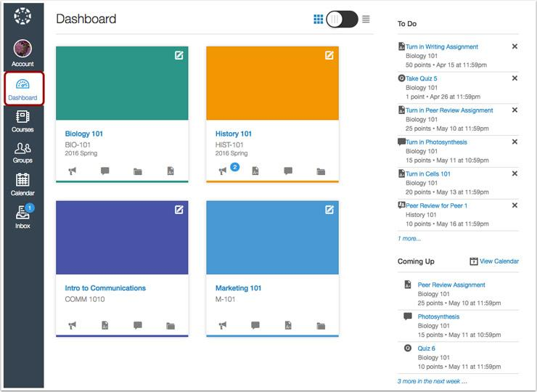Click the Peer Review for Peer 1 icon
This screenshot has width=537, height=392.
click(x=401, y=205)
